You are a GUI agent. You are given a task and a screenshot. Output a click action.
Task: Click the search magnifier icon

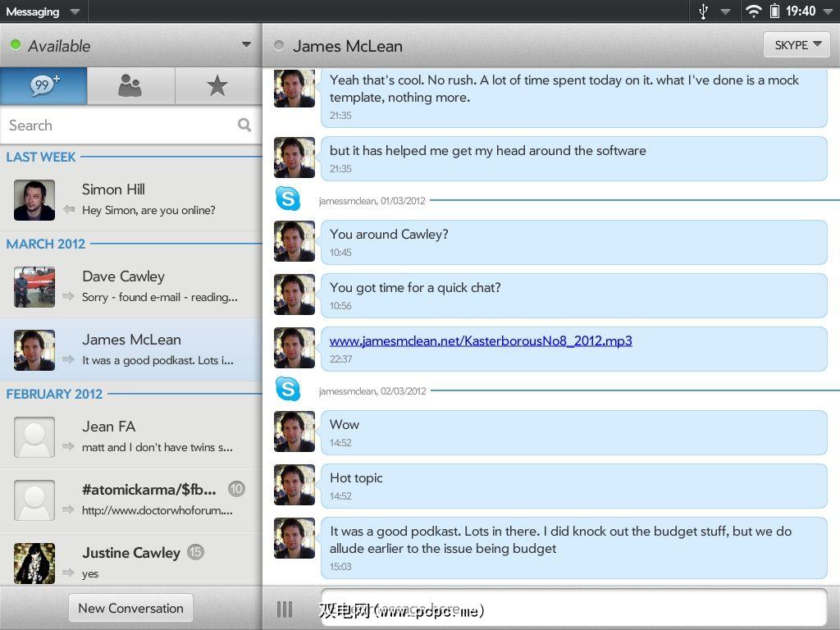[x=244, y=125]
